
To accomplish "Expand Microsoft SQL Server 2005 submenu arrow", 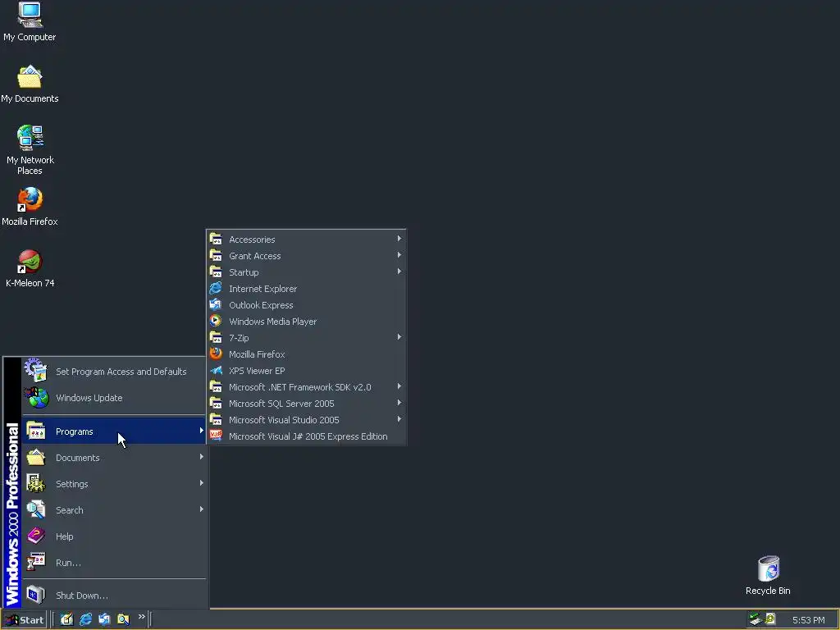I will pos(399,403).
